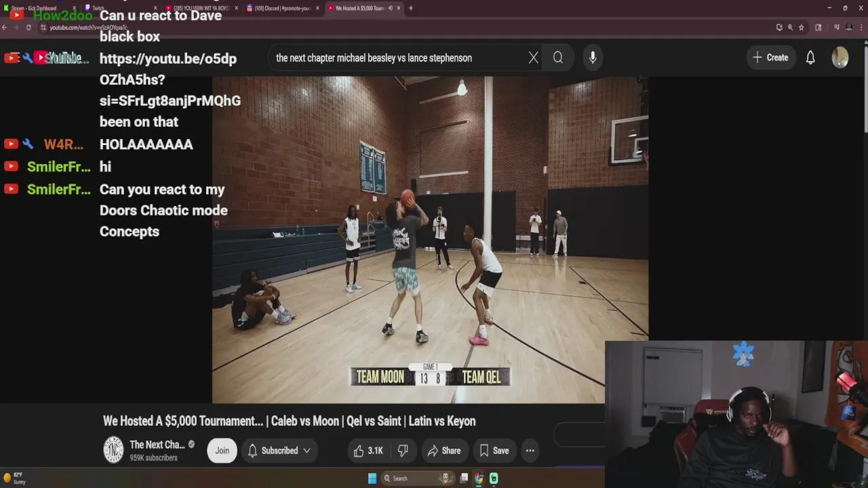Click the install app icon in the address bar
Image resolution: width=868 pixels, height=488 pixels.
[x=779, y=27]
